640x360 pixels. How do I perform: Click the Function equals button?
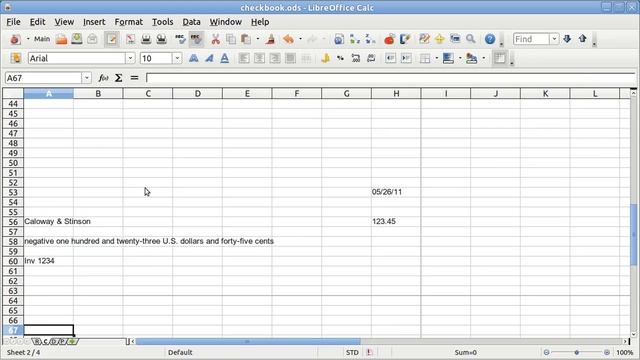pyautogui.click(x=134, y=78)
